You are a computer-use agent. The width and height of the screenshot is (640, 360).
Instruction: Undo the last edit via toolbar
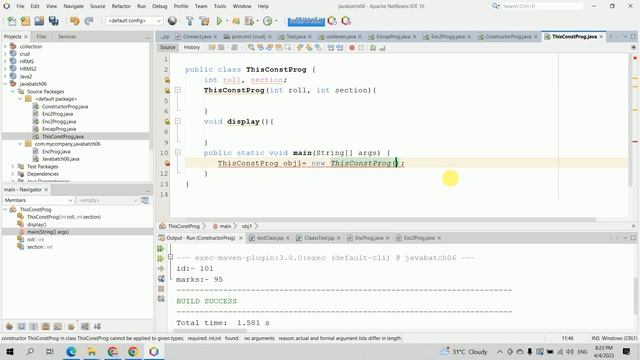coord(75,21)
